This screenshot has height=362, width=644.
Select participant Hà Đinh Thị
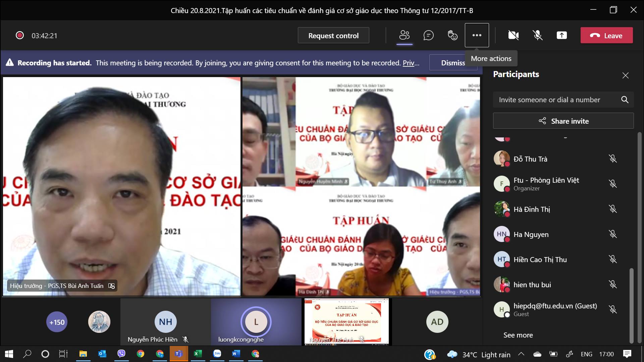557,209
